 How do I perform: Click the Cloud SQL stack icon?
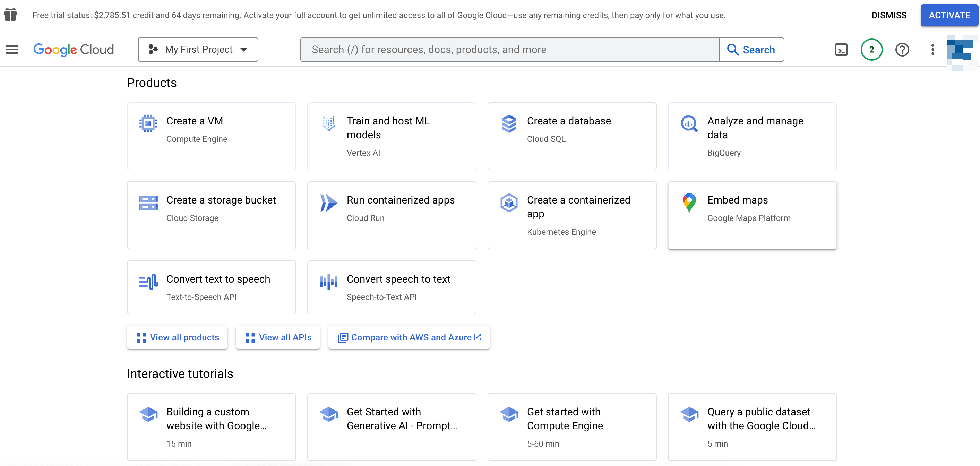[509, 123]
